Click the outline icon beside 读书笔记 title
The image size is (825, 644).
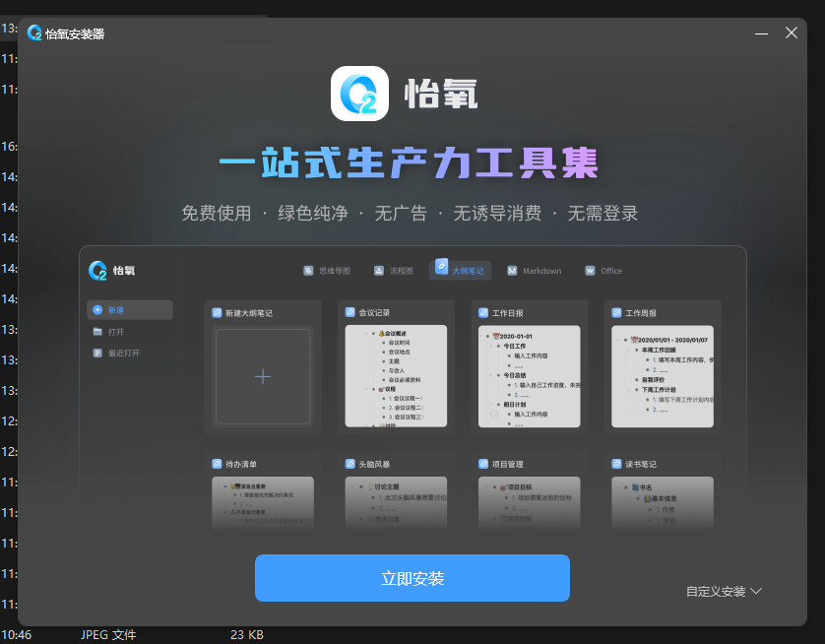(616, 464)
